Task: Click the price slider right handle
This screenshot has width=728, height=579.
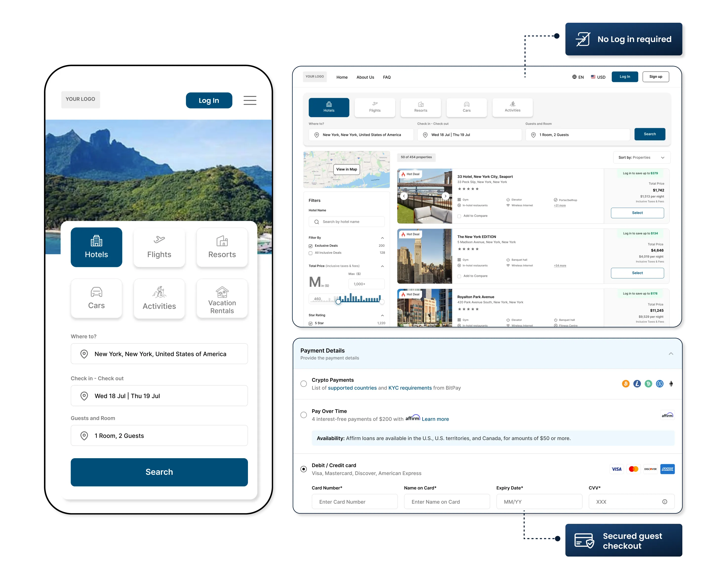Action: tap(382, 302)
